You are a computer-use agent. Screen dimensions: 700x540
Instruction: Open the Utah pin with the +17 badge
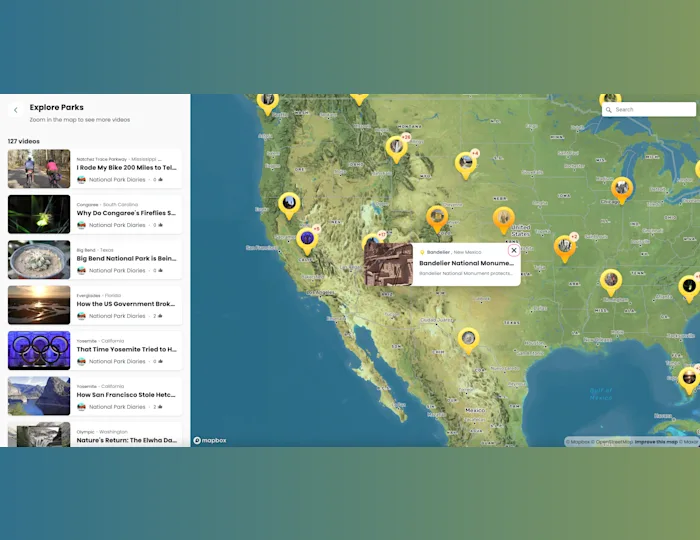coord(372,241)
